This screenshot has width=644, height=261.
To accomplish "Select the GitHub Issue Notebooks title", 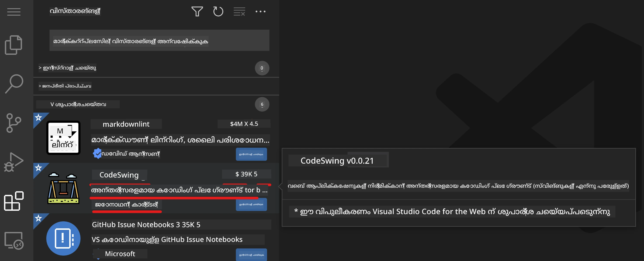I will coord(133,224).
